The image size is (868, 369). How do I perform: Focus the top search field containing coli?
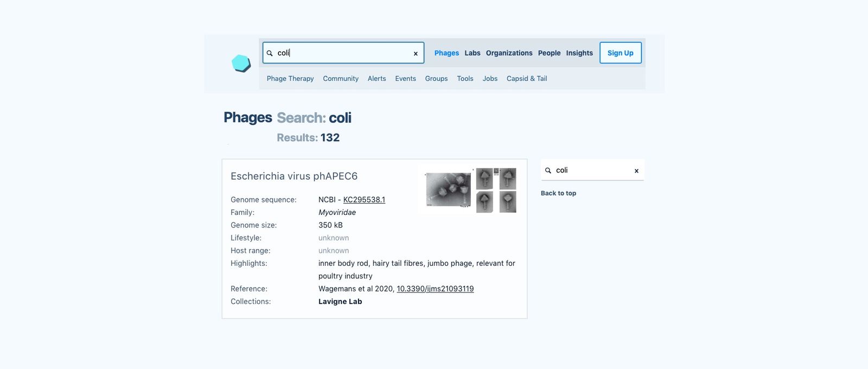pos(343,53)
